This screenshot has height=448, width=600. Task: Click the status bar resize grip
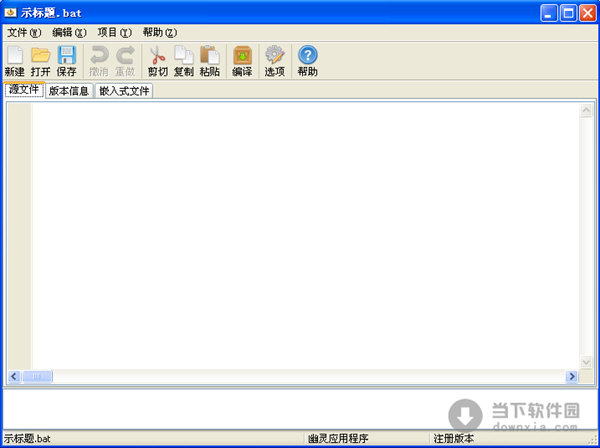click(593, 440)
